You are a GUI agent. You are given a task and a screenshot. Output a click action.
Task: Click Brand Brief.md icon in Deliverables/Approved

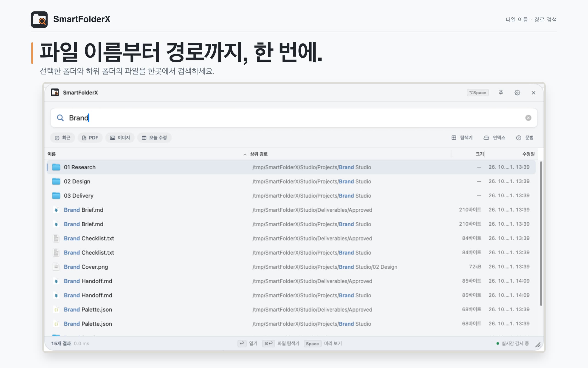[x=56, y=210]
